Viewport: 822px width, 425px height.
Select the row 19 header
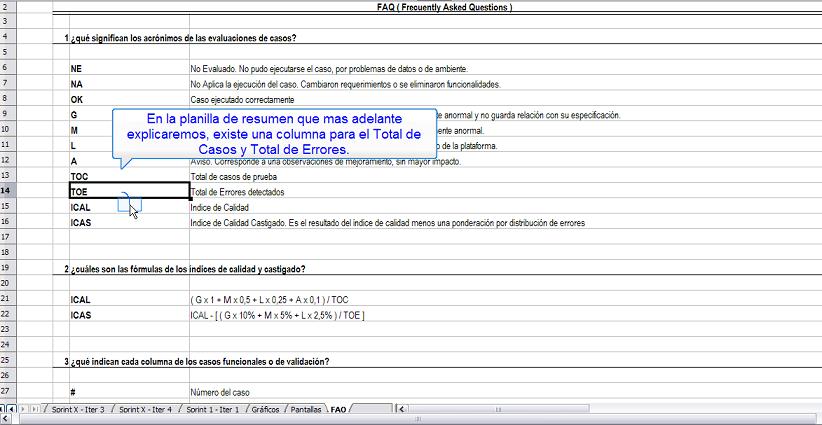tap(6, 269)
